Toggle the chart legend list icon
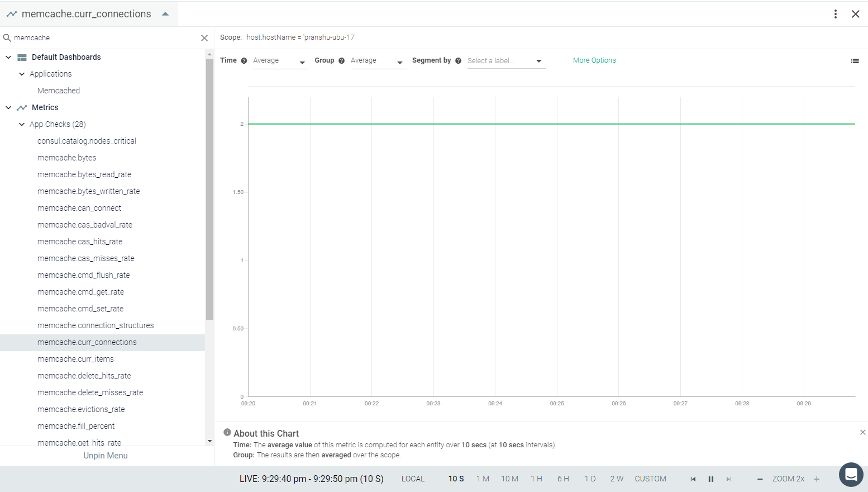 [x=855, y=61]
